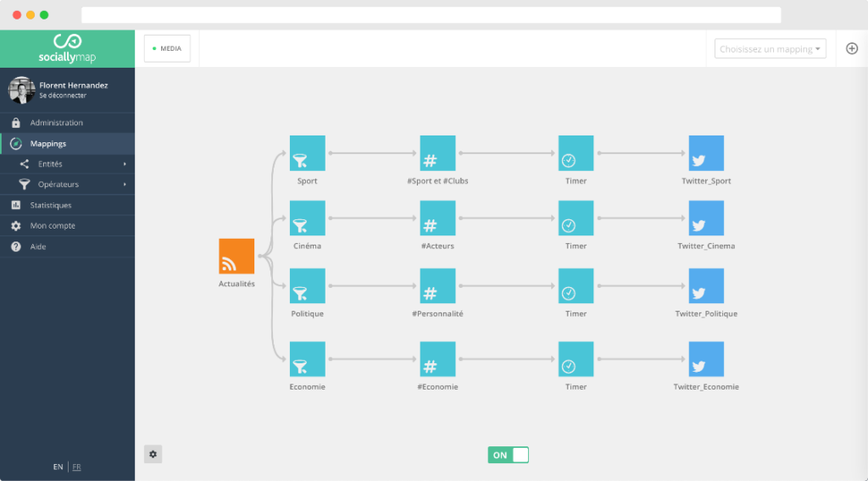The width and height of the screenshot is (868, 481).
Task: Open Mon compte in the sidebar
Action: click(x=68, y=225)
